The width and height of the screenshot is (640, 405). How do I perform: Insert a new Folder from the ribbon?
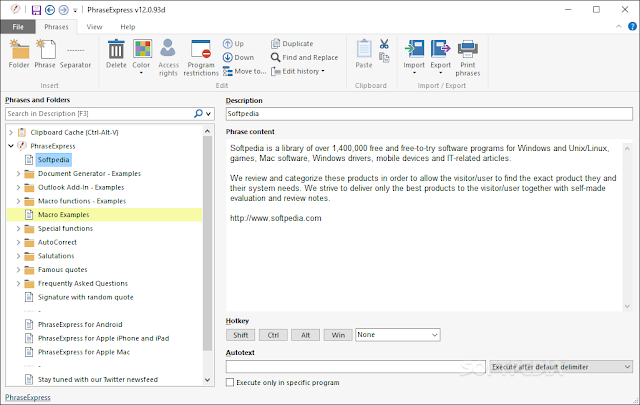click(x=19, y=54)
